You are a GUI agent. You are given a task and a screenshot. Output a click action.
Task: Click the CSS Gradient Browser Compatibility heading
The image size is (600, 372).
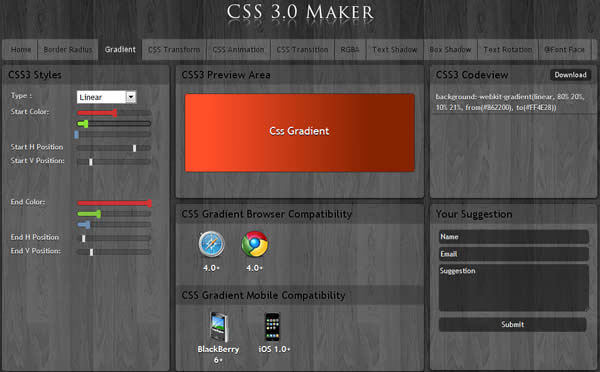tap(267, 214)
